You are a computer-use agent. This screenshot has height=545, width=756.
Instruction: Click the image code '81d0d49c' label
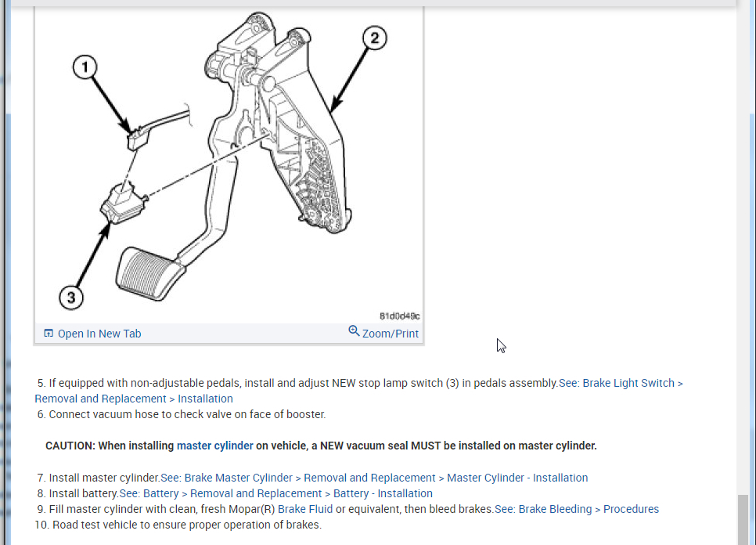coord(400,316)
